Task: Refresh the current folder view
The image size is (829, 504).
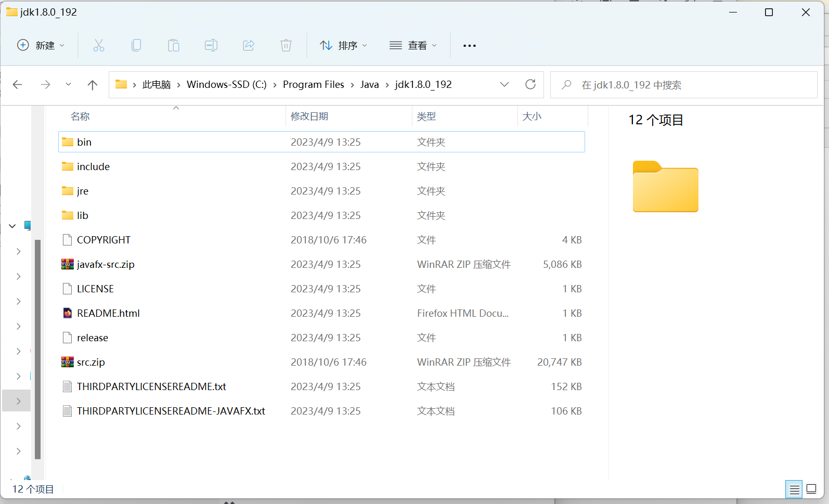Action: tap(530, 84)
